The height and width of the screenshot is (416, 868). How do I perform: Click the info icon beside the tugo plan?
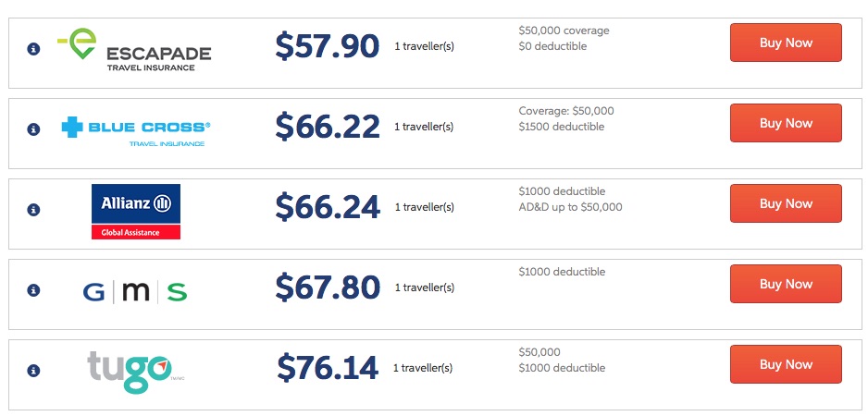click(x=33, y=371)
